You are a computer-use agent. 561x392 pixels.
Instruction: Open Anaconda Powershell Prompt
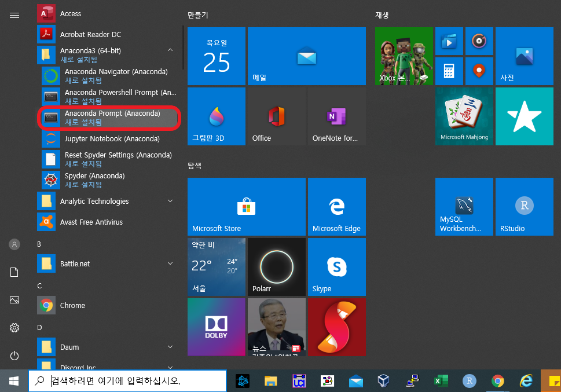point(109,97)
